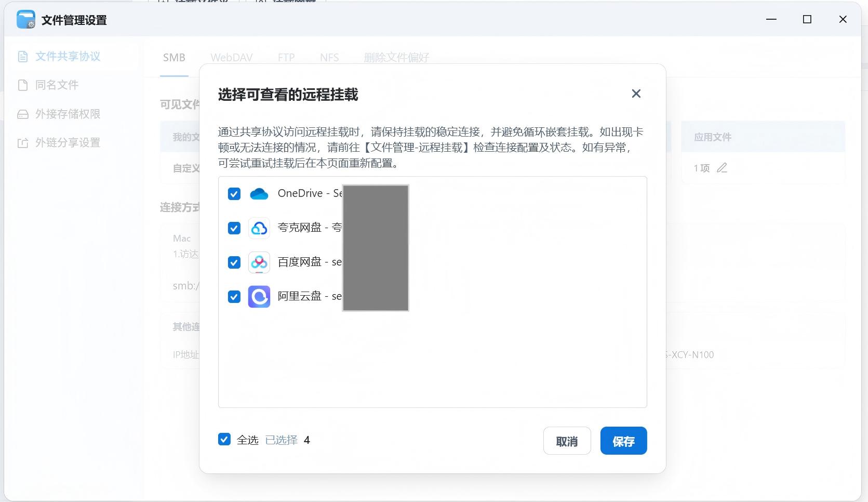Click the 外链分享设置 sidebar icon
This screenshot has height=502, width=868.
[x=23, y=143]
